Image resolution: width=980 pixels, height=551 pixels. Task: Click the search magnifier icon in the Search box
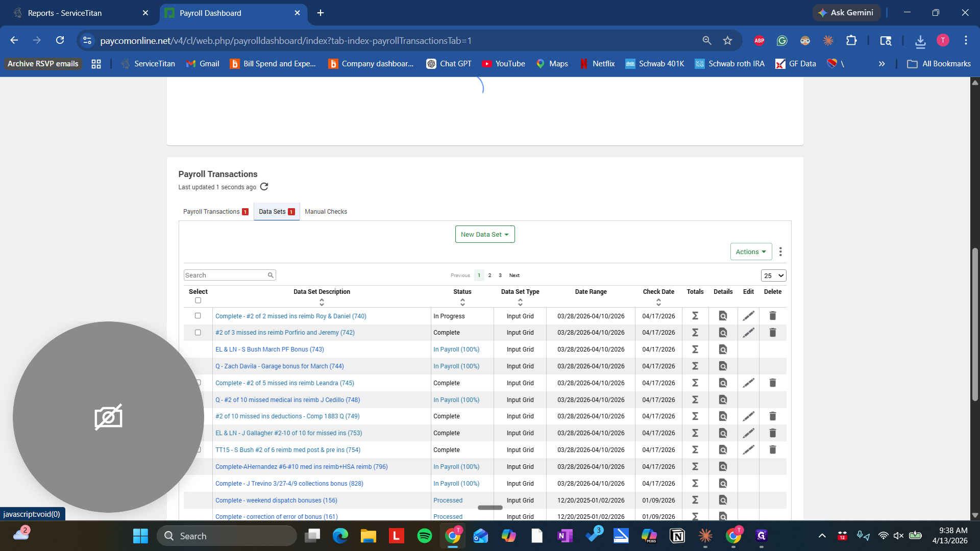271,275
